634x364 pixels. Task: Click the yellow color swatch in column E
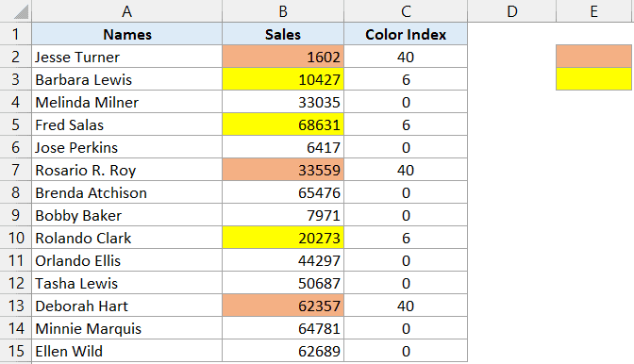(x=593, y=79)
